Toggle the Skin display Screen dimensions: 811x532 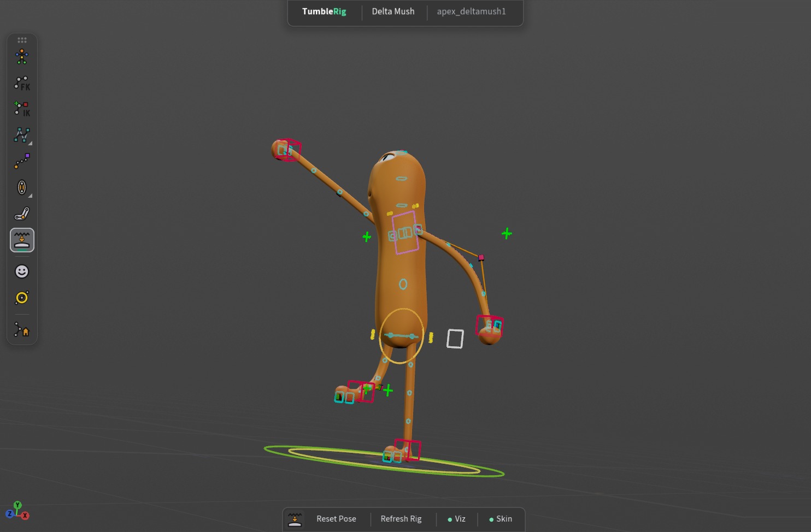pyautogui.click(x=501, y=519)
